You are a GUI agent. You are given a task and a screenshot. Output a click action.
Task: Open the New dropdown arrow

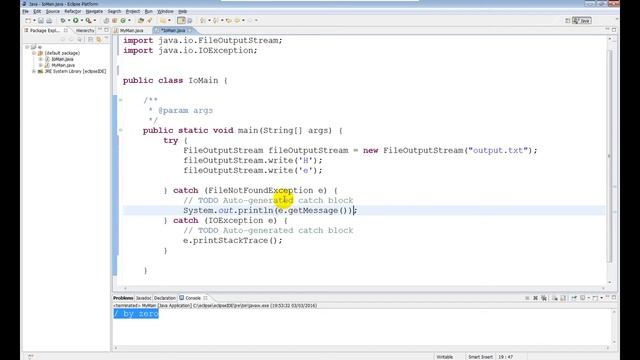click(x=34, y=20)
